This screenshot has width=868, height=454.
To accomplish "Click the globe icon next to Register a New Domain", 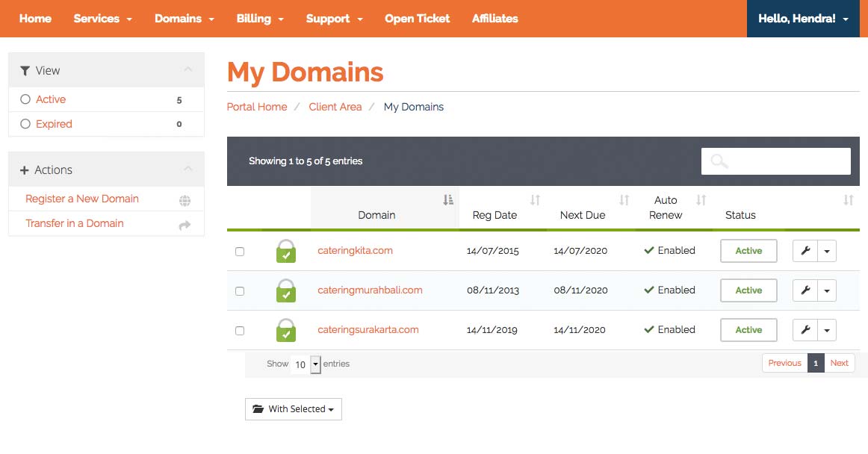I will pos(185,200).
